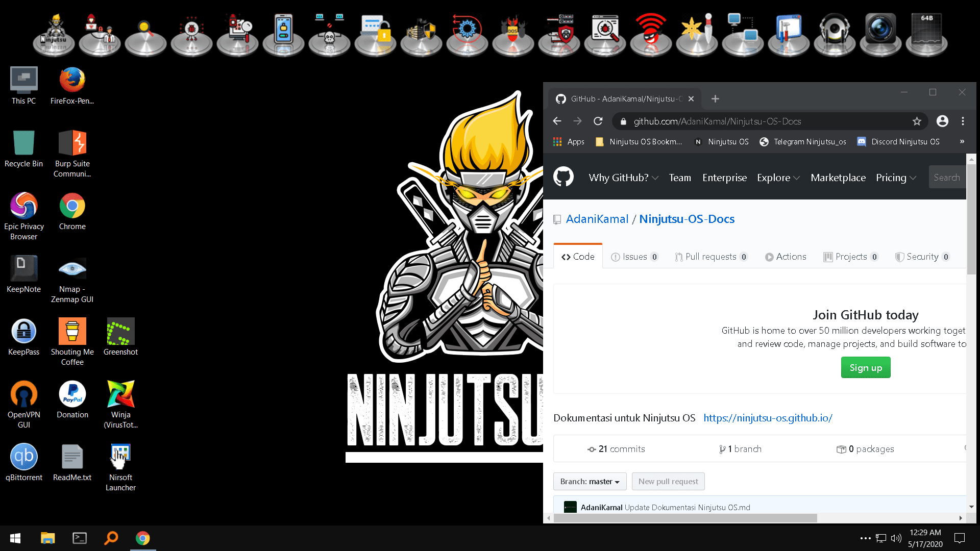Open Nmap Zenmap GUI desktop icon

[x=72, y=279]
